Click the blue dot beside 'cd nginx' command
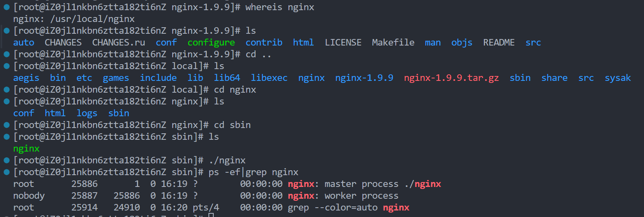 coord(7,90)
